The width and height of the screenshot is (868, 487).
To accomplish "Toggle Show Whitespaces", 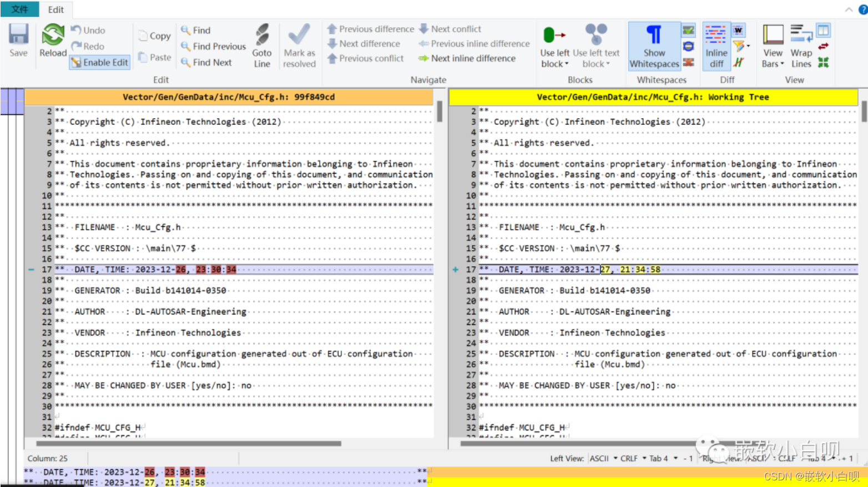I will tap(654, 46).
